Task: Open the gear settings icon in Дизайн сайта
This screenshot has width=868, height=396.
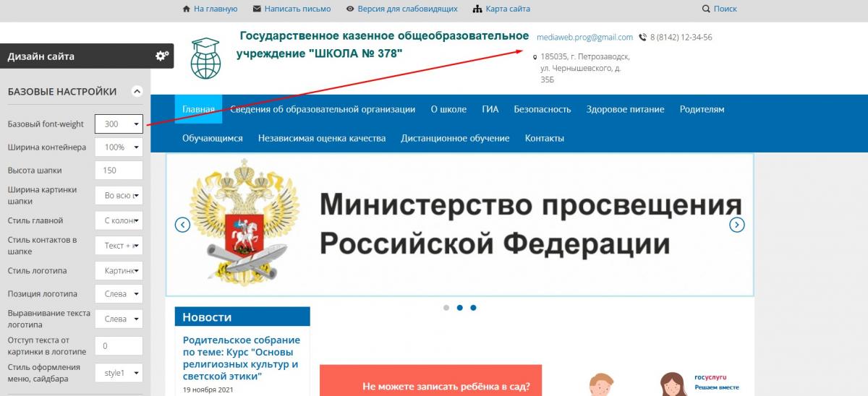Action: click(162, 56)
